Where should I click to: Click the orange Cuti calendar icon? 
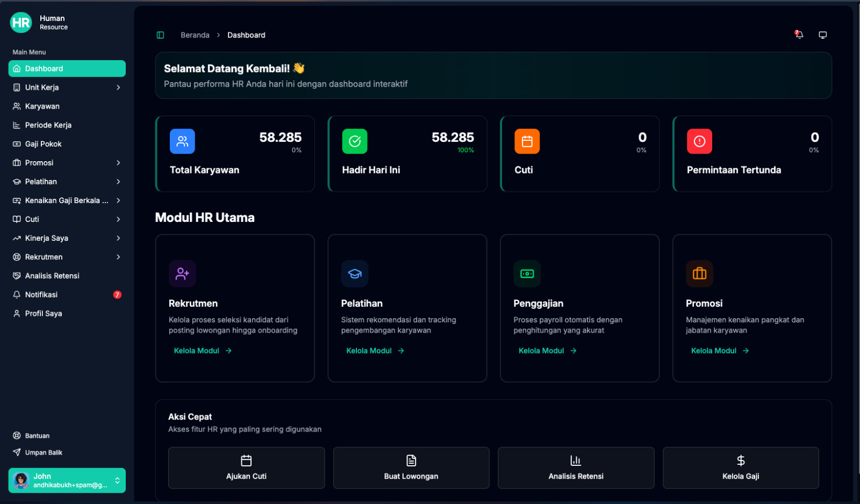coord(527,141)
